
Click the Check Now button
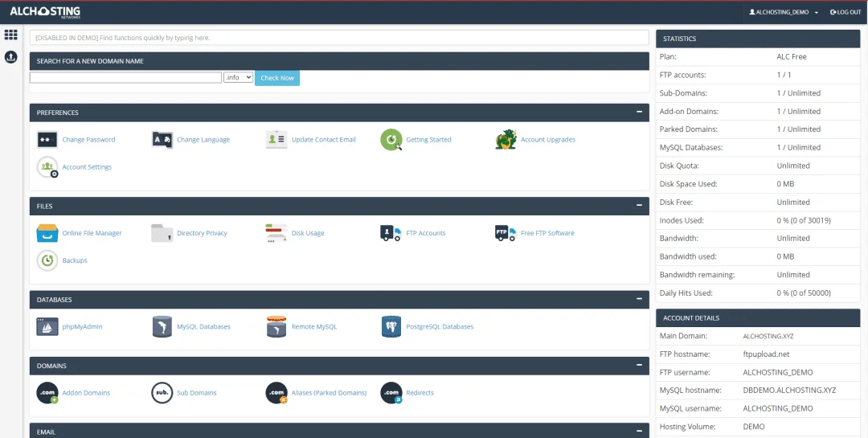277,78
